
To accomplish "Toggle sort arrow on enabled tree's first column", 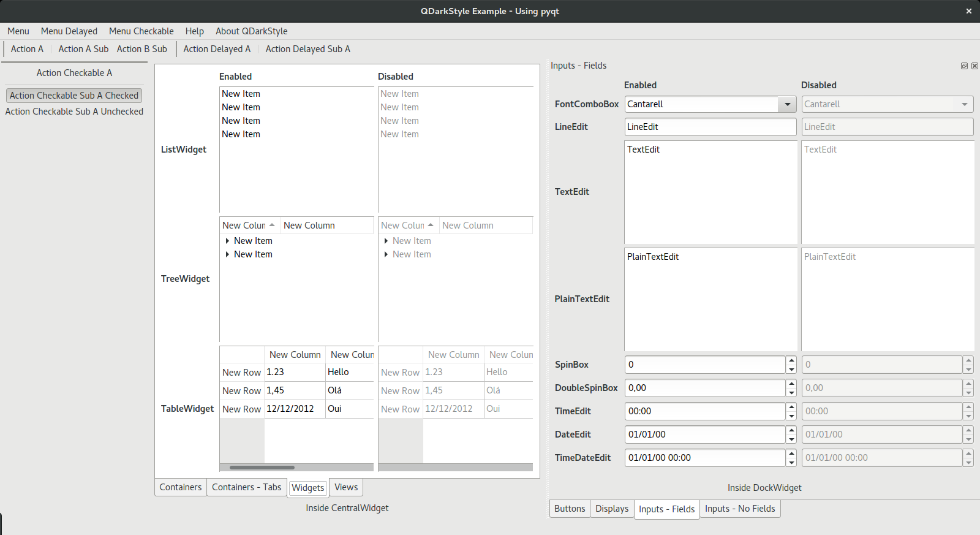I will 272,225.
